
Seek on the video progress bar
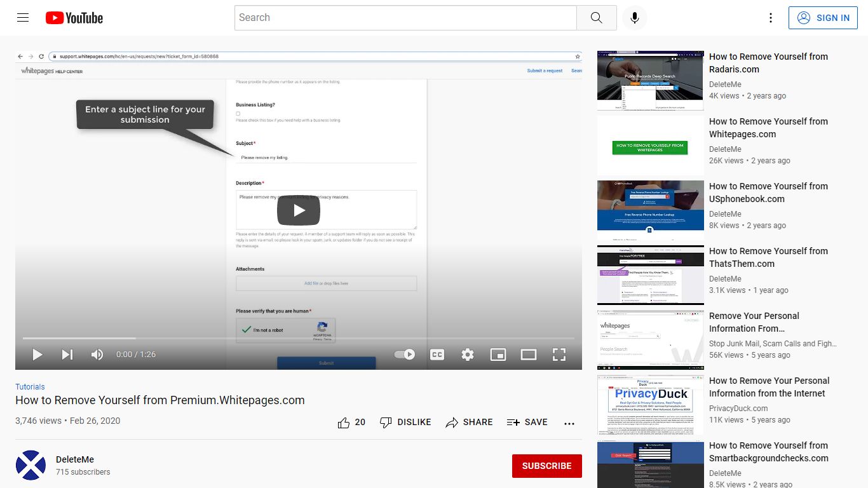[299, 338]
